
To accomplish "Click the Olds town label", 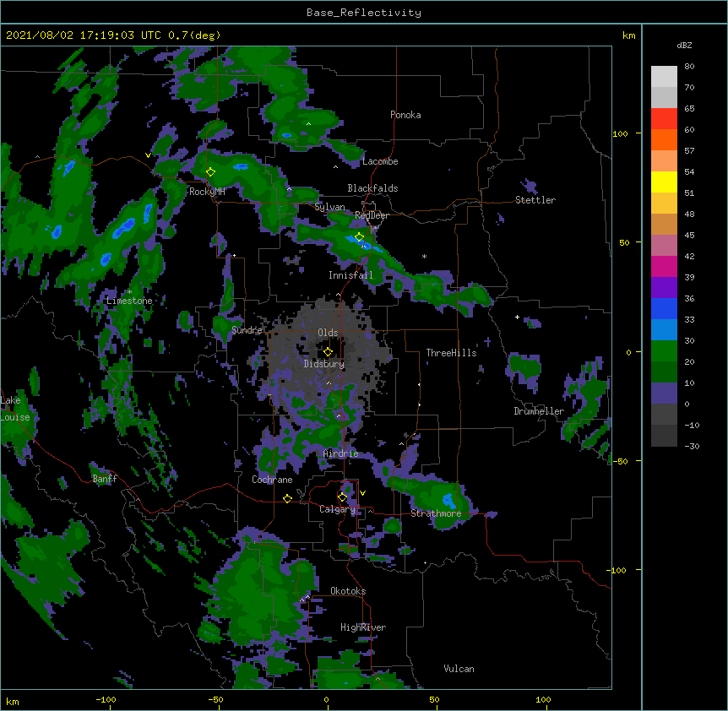I will point(328,333).
